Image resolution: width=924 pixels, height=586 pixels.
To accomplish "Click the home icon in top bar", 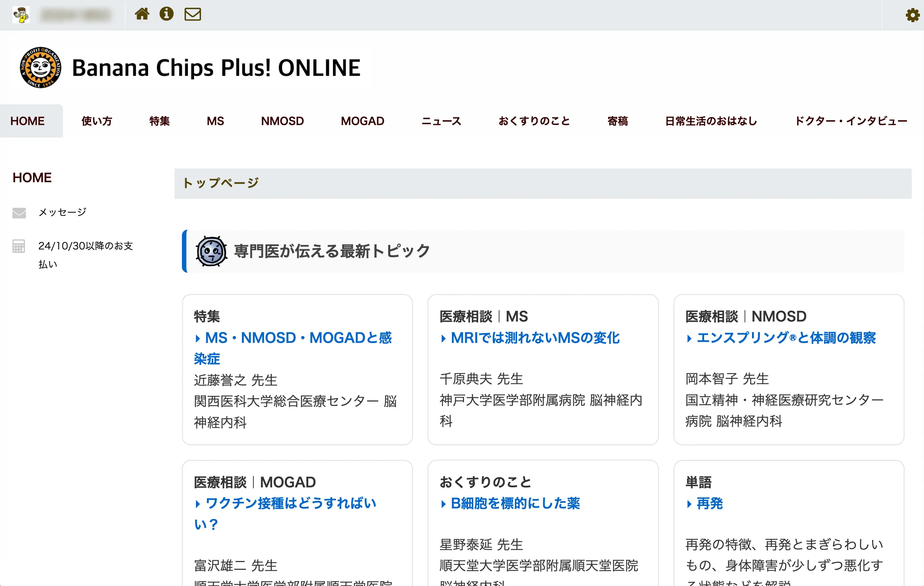I will click(x=141, y=14).
